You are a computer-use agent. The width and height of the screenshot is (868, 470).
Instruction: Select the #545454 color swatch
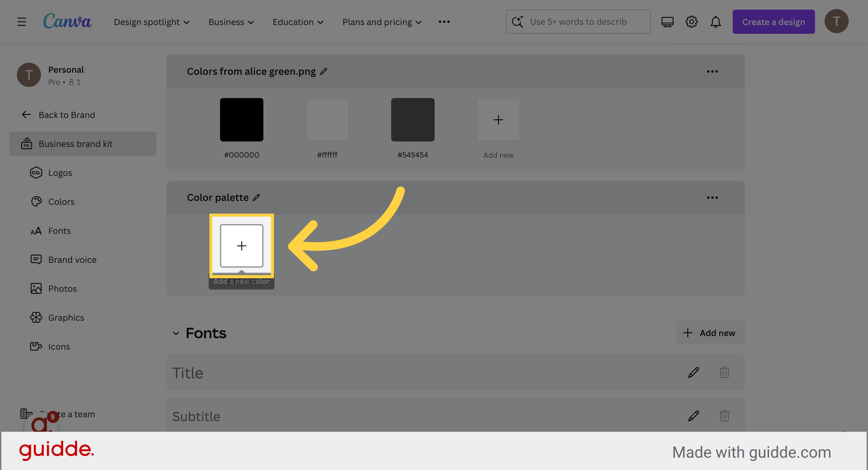[412, 119]
